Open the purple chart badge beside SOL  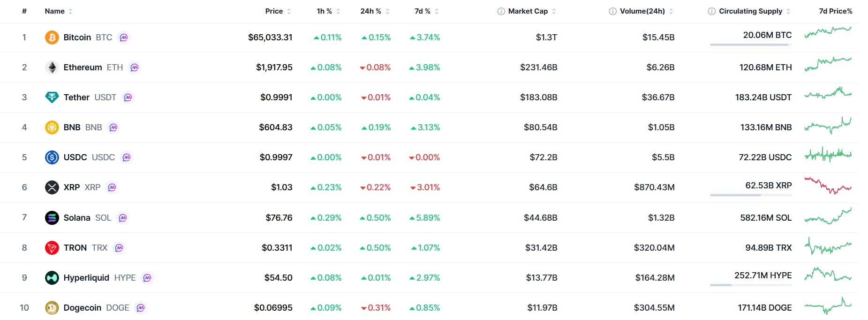click(x=123, y=218)
